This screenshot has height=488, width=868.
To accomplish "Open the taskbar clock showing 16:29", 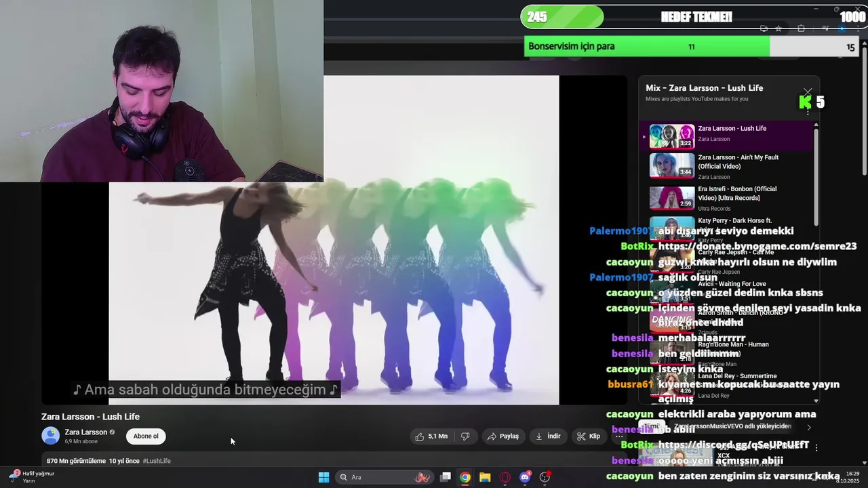I will (x=848, y=477).
